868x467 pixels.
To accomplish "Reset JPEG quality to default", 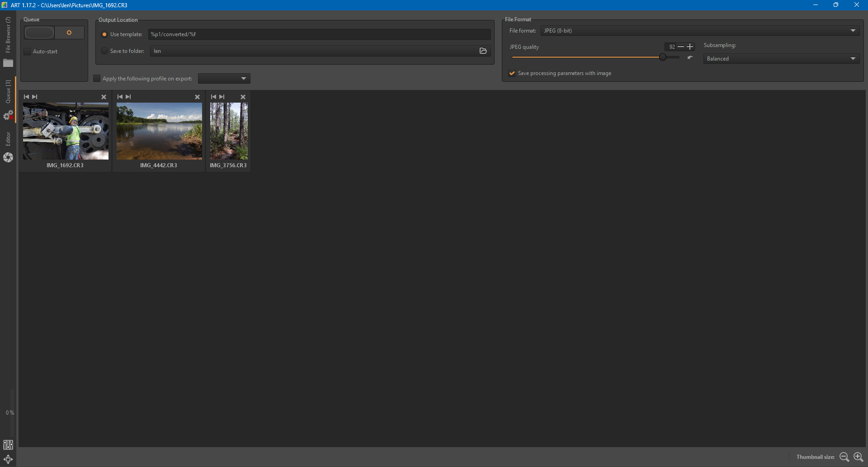I will pos(690,58).
